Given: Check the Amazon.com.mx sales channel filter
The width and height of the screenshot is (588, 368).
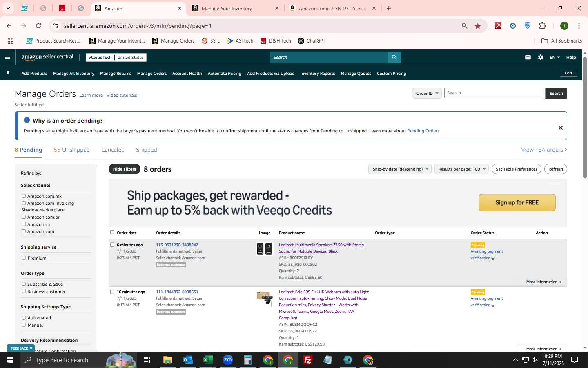Looking at the screenshot, I should pyautogui.click(x=24, y=196).
